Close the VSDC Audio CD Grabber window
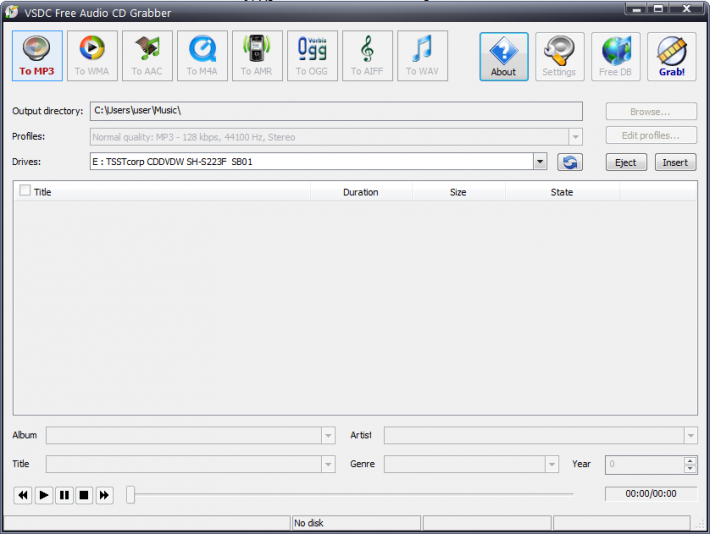The width and height of the screenshot is (710, 534). (687, 9)
